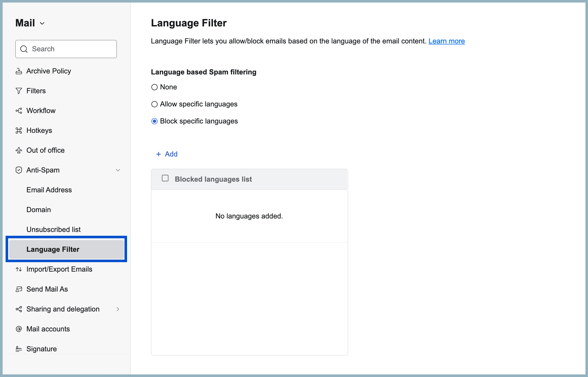Image resolution: width=588 pixels, height=377 pixels.
Task: Click the Sharing and delegation share icon
Action: 19,309
